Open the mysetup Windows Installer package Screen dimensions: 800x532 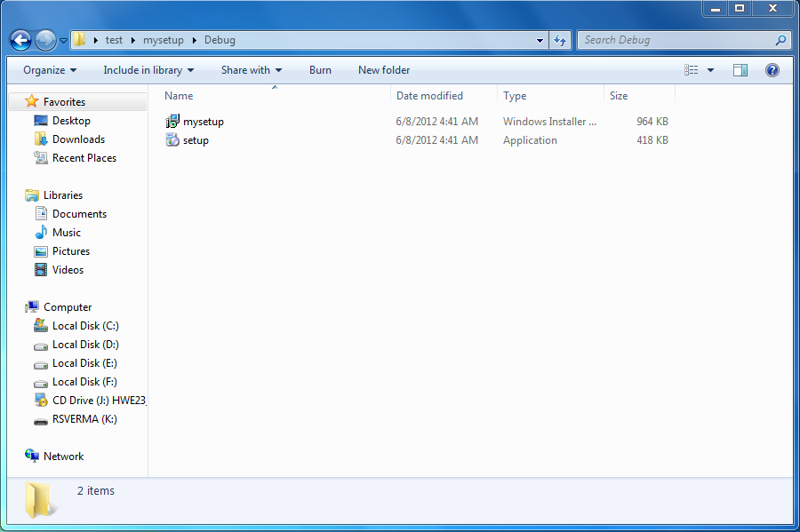[203, 122]
